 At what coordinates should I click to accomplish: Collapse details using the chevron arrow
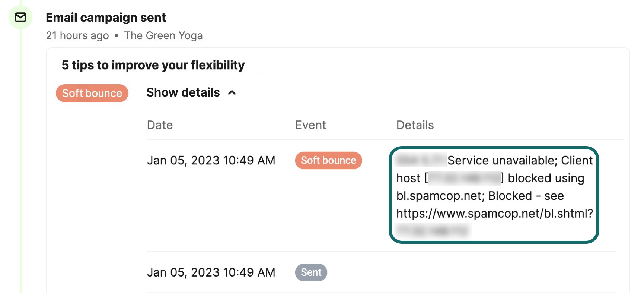pyautogui.click(x=232, y=93)
